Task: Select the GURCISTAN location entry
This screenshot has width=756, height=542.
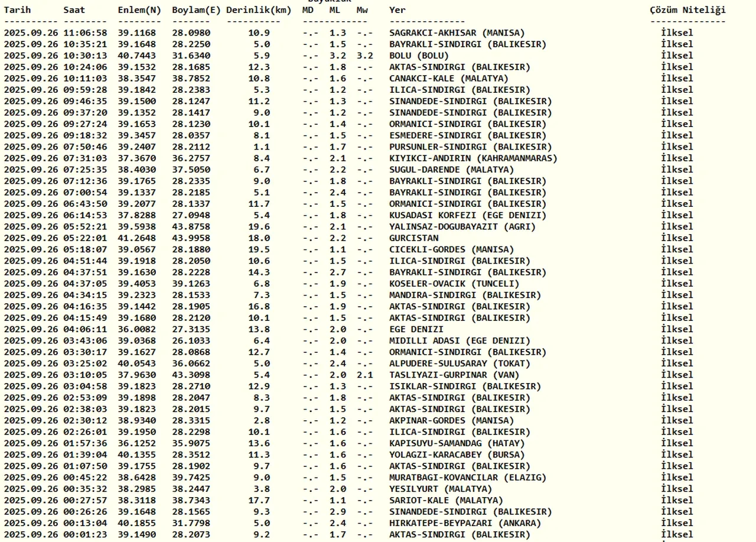Action: click(x=413, y=238)
